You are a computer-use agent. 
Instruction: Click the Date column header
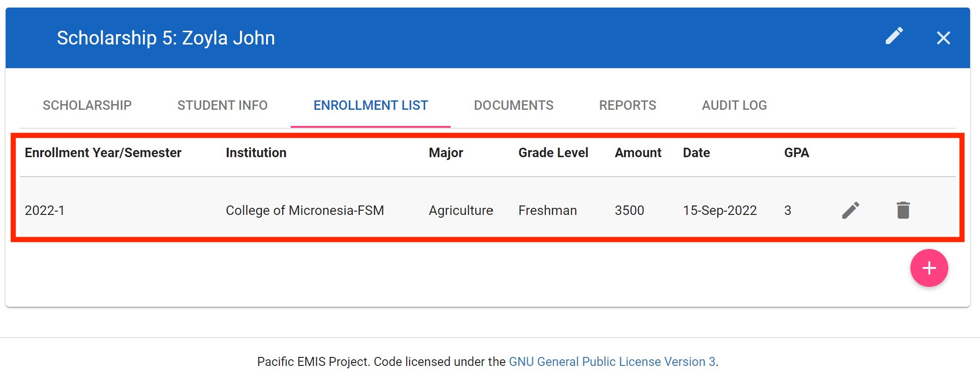click(696, 153)
